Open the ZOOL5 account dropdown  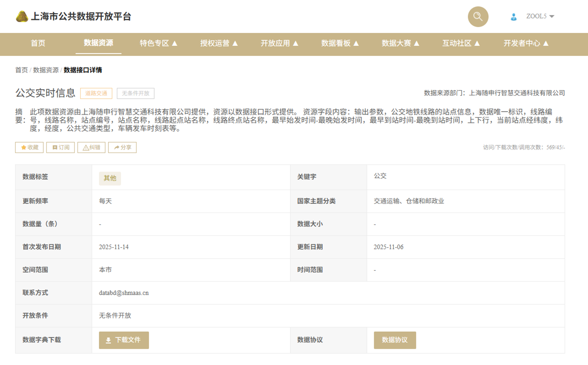[x=540, y=16]
